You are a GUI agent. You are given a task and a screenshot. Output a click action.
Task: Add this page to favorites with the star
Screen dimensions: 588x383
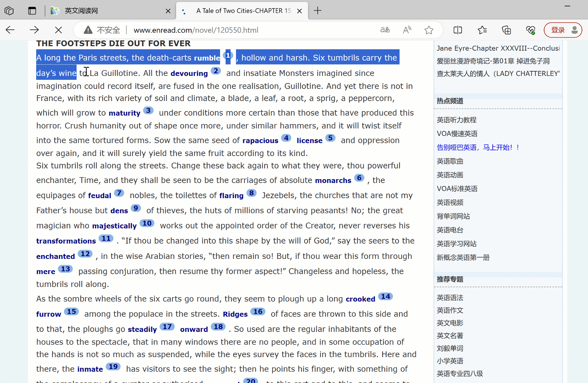pyautogui.click(x=429, y=30)
